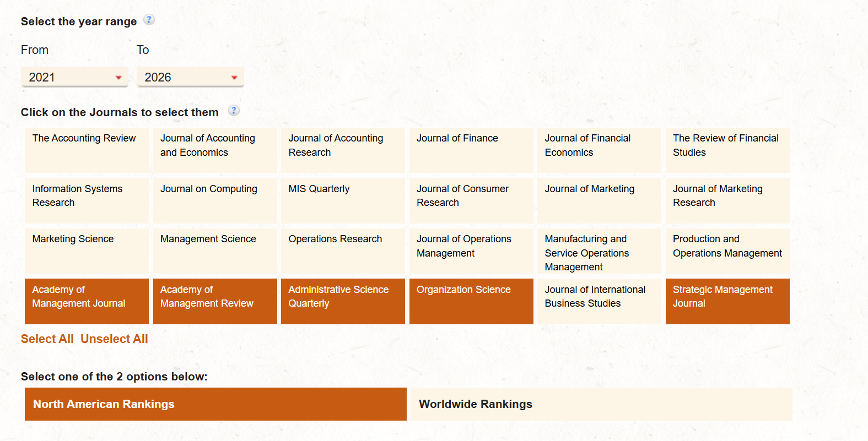Select Journal of Accounting Research
Screen dimensions: 868x441
343,150
